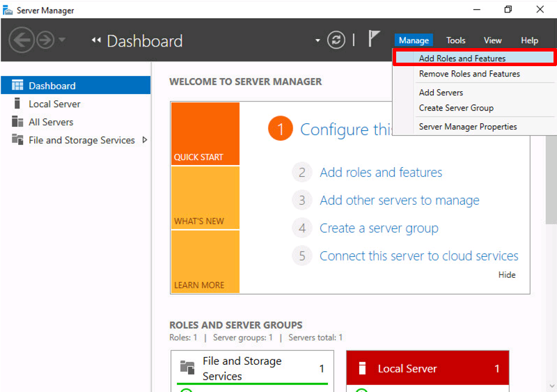Click Add other servers to manage link
557x392 pixels.
(399, 201)
